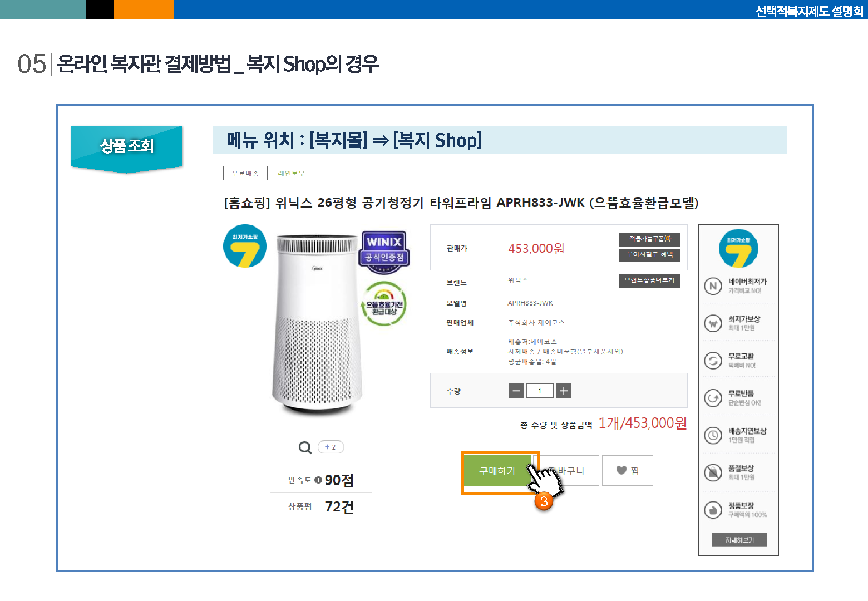Screen dimensions: 868x601
Task: Click 네이버최저가 label text
Action: [747, 282]
